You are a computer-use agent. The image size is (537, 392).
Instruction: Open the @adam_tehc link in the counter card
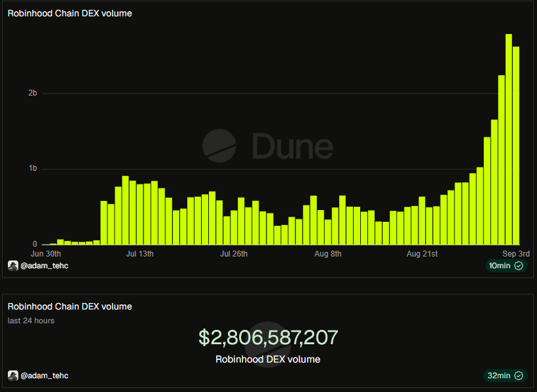(x=44, y=376)
